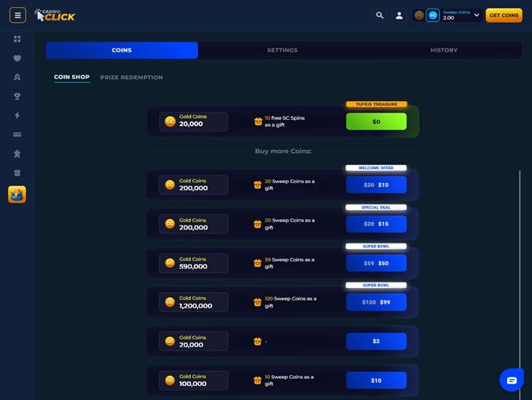The image size is (532, 400).
Task: Select the SC Sweep Coins toggle
Action: coord(433,15)
